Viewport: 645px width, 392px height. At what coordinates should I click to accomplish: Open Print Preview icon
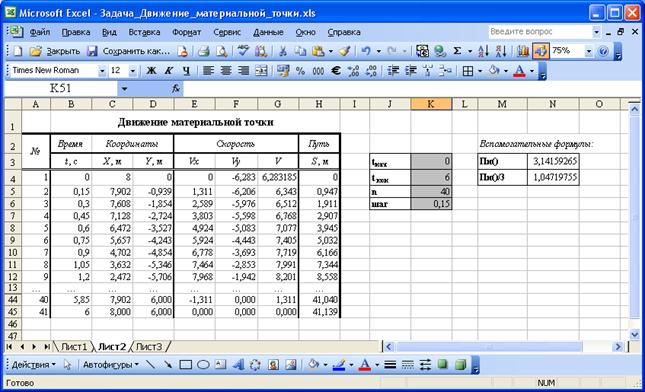click(221, 51)
